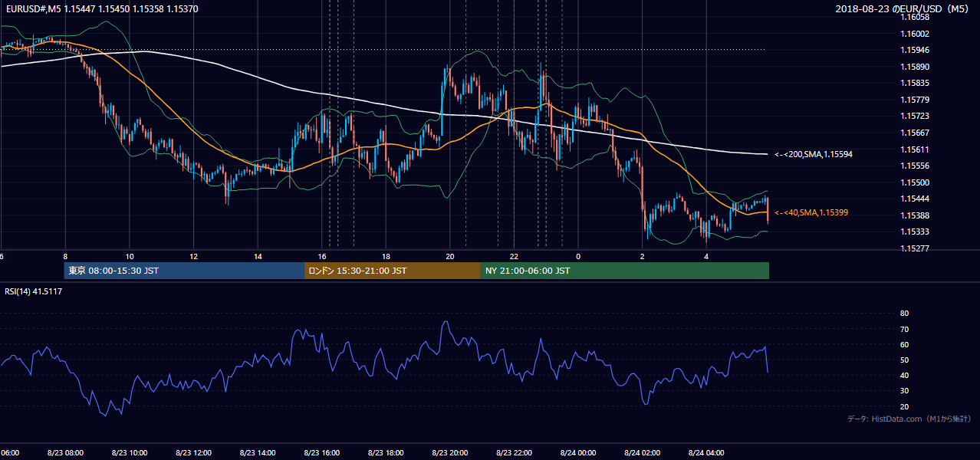Click price axis label 1.15333
The width and height of the screenshot is (980, 460).
916,232
